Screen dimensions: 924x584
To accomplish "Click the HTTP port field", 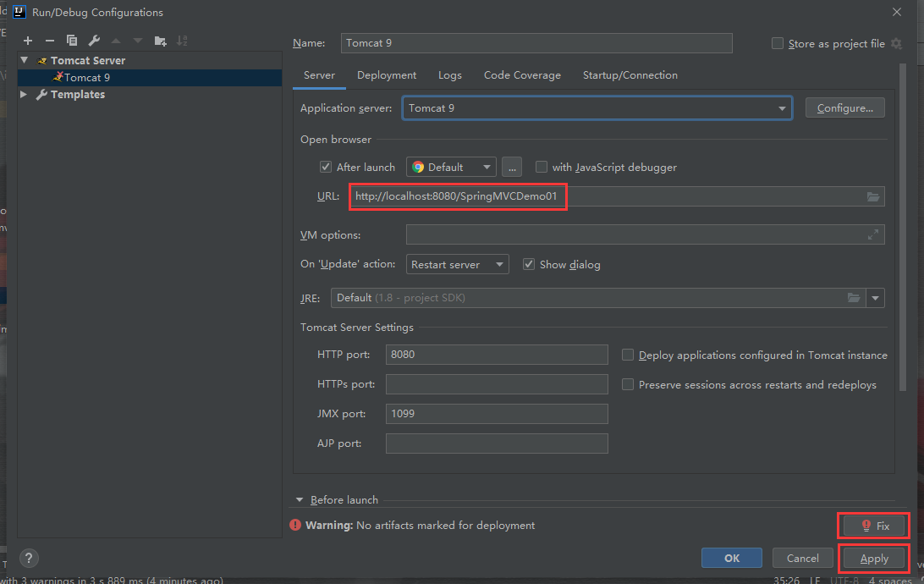I will pyautogui.click(x=497, y=354).
